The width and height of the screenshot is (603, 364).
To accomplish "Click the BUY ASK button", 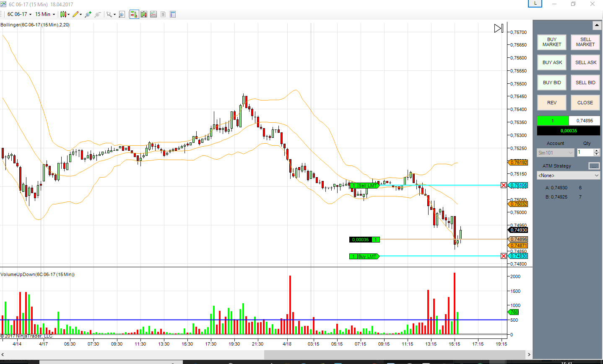I will [552, 62].
